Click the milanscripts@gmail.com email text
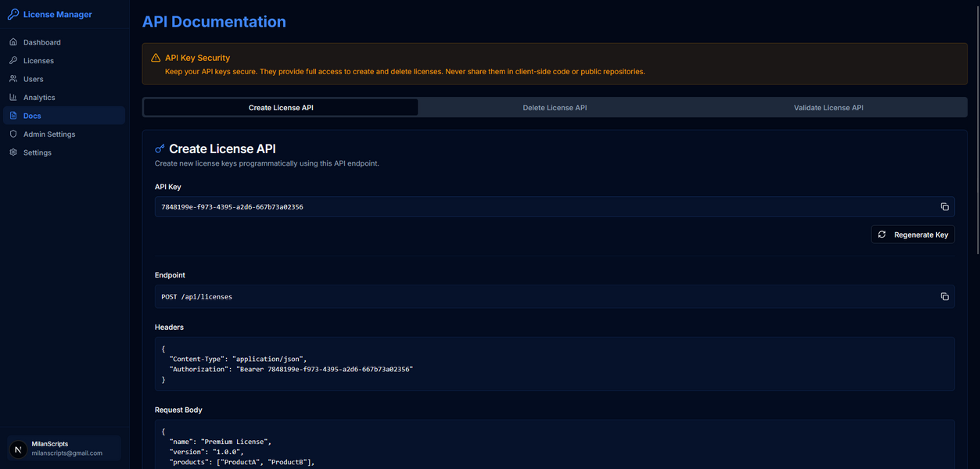The width and height of the screenshot is (980, 469). [x=67, y=453]
